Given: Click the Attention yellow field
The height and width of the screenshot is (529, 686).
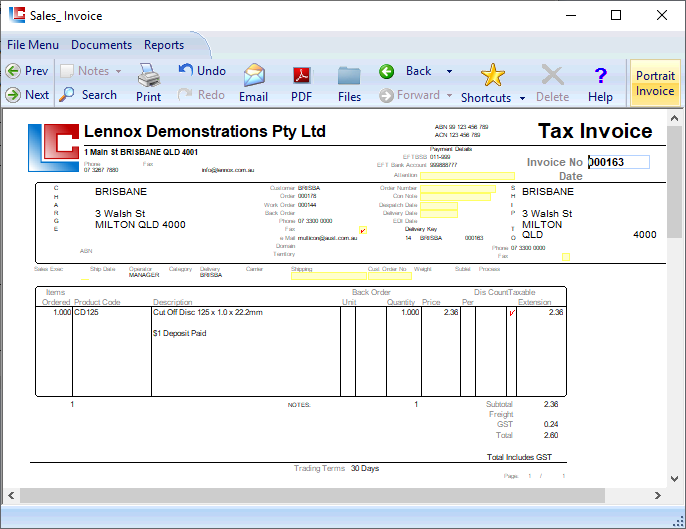Looking at the screenshot, I should (x=467, y=176).
